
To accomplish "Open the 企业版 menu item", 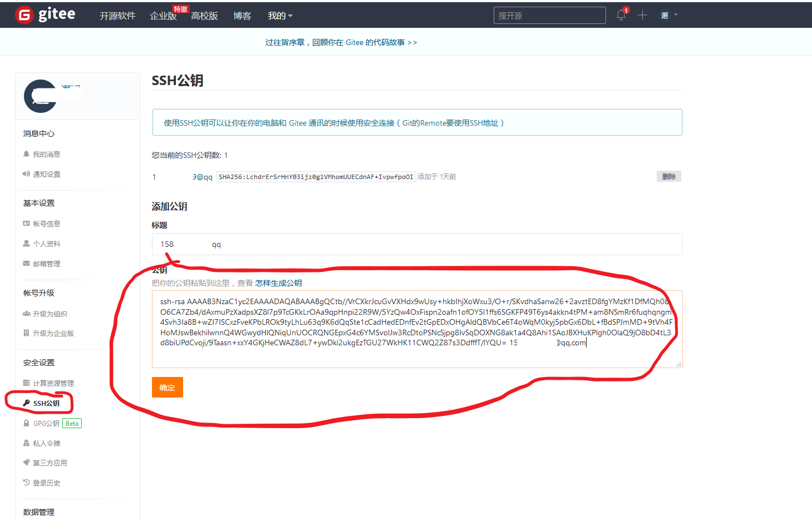I will [x=163, y=16].
